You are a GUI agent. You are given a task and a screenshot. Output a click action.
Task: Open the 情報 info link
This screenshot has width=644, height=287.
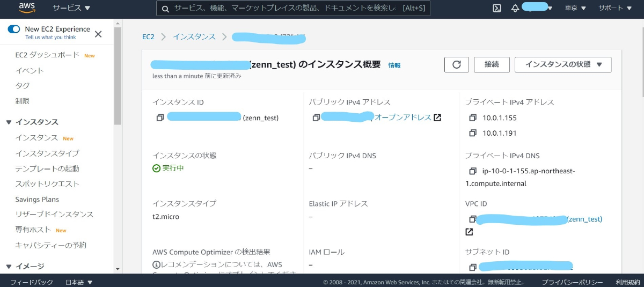pyautogui.click(x=394, y=65)
